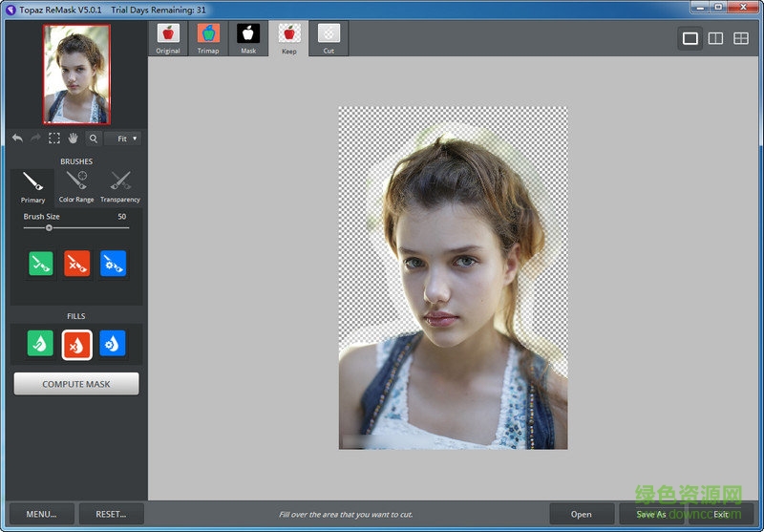Choose the green keep fill tool
This screenshot has width=764, height=532.
tap(41, 344)
